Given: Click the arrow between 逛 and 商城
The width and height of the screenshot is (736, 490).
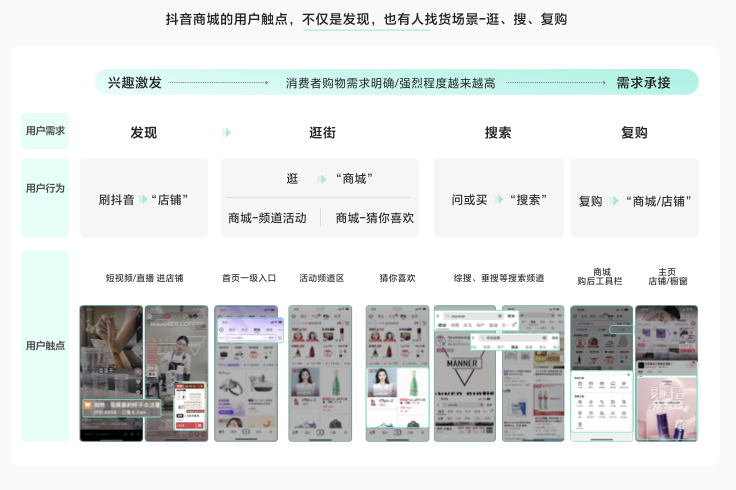Looking at the screenshot, I should point(322,179).
